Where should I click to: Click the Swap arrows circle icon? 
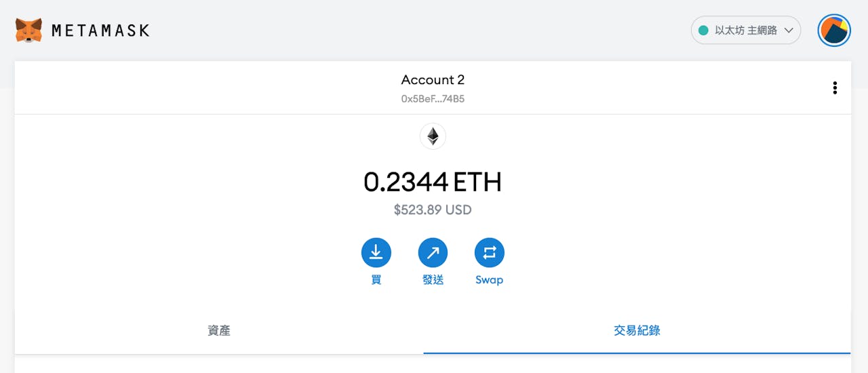(490, 253)
